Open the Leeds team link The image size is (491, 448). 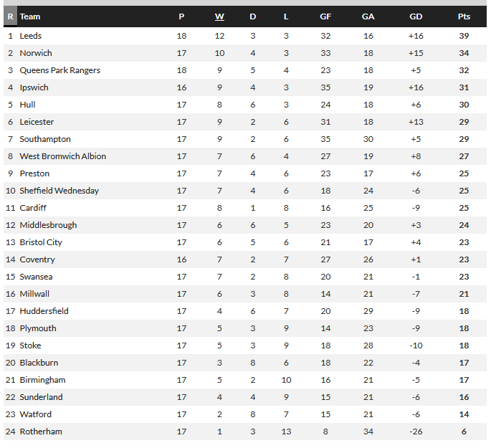pyautogui.click(x=31, y=36)
